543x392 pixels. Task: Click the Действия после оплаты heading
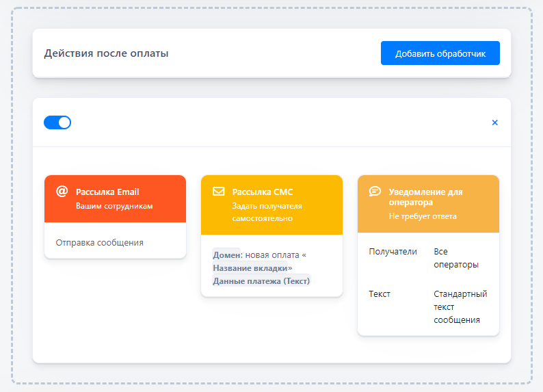(106, 53)
